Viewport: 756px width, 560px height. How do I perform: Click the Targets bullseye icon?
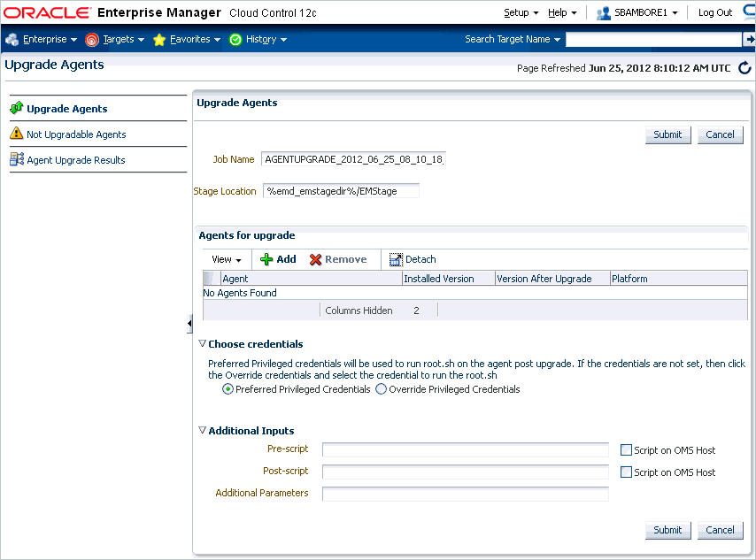[x=91, y=40]
